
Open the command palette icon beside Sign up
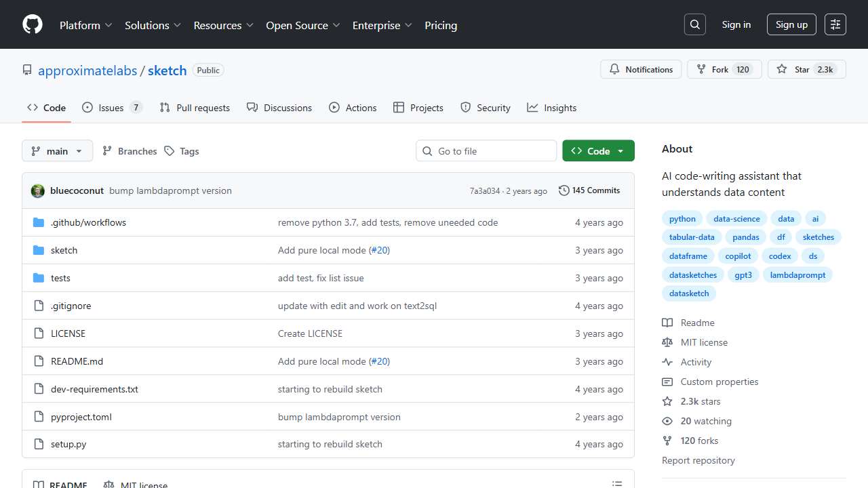[835, 25]
